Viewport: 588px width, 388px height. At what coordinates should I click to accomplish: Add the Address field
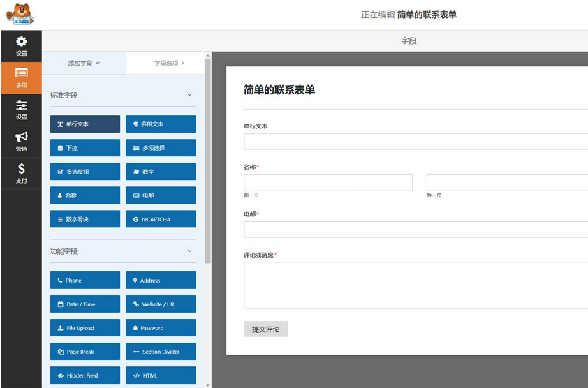pyautogui.click(x=161, y=281)
